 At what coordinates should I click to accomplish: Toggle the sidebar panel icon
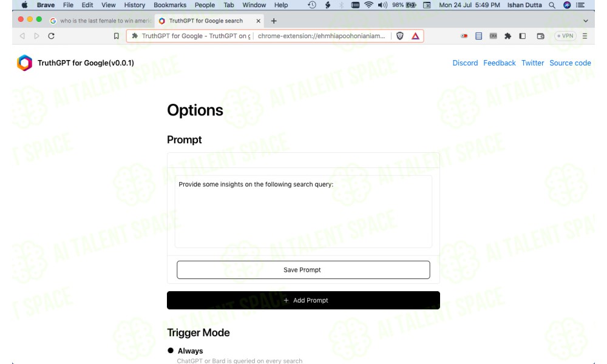tap(522, 36)
